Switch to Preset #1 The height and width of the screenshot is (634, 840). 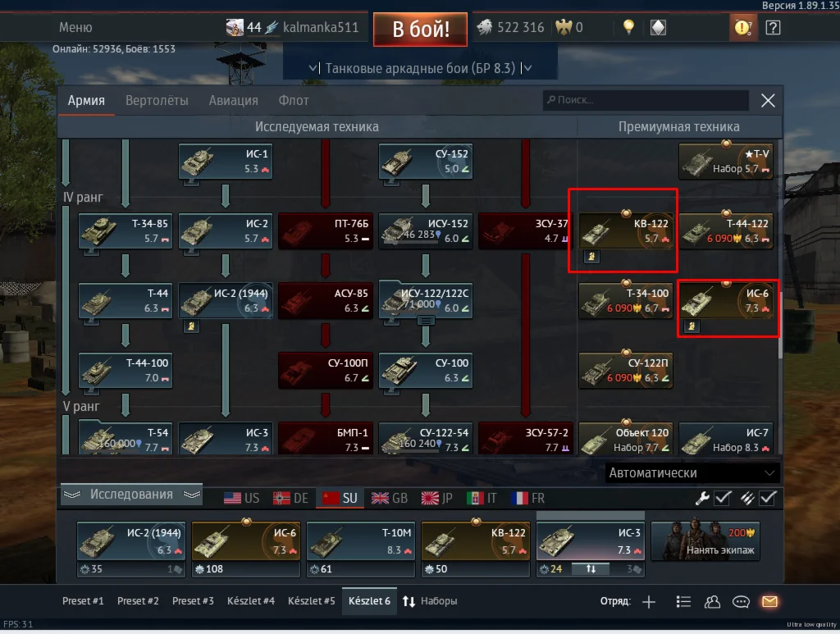pos(83,601)
